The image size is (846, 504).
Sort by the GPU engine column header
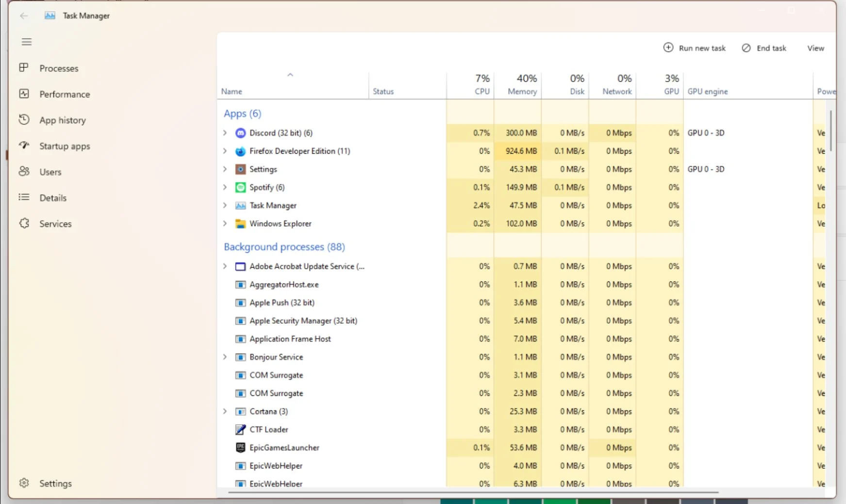(x=708, y=91)
